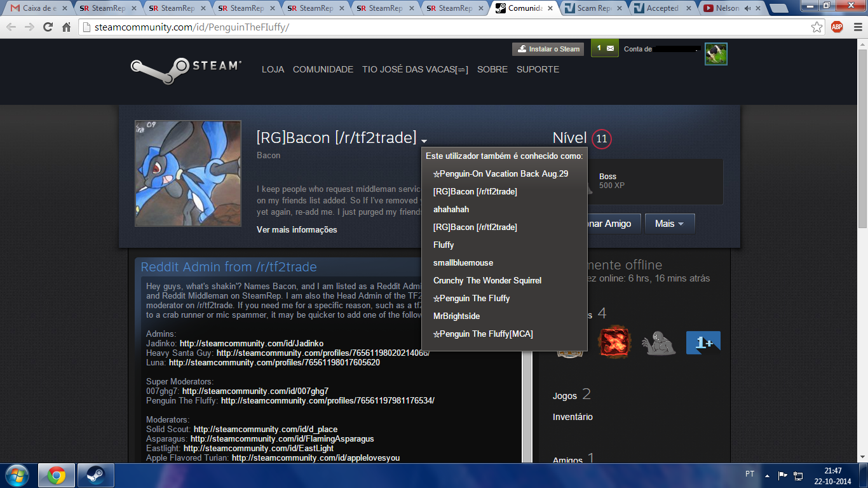The image size is (868, 488).
Task: Show hidden tray icons arrow
Action: click(767, 475)
